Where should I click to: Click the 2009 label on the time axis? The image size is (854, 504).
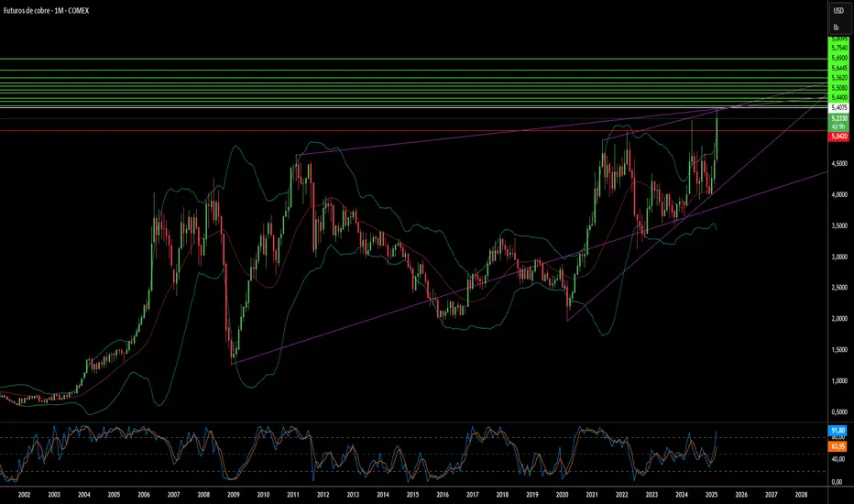(x=234, y=495)
